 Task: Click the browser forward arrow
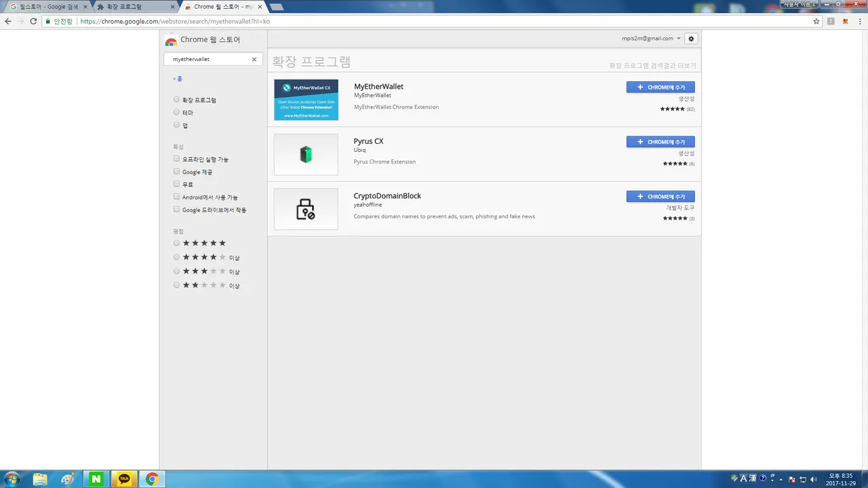click(x=20, y=21)
